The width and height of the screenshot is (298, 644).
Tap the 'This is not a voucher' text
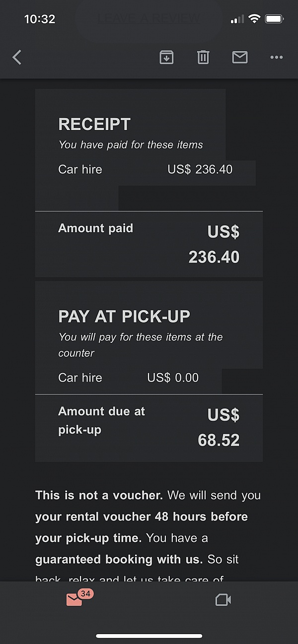98,495
